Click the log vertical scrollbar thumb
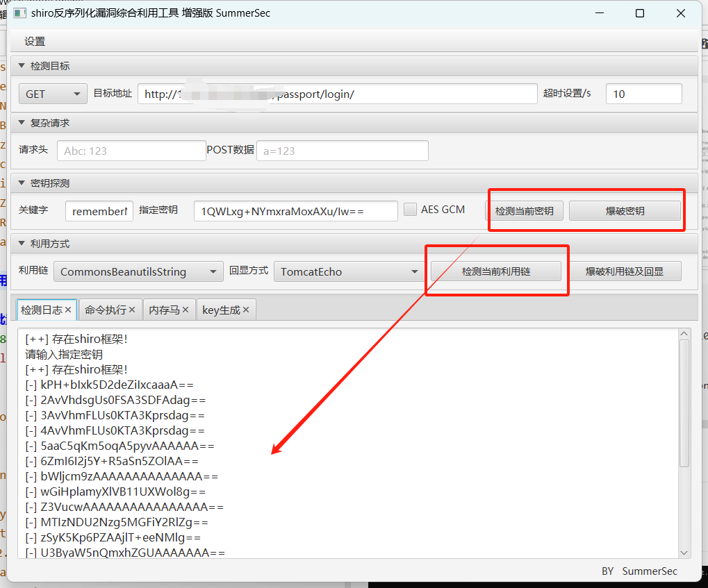The height and width of the screenshot is (588, 708). 684,403
